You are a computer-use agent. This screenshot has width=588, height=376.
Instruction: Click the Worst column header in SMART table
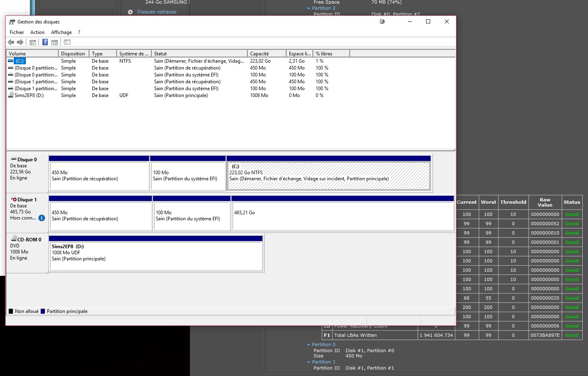488,202
